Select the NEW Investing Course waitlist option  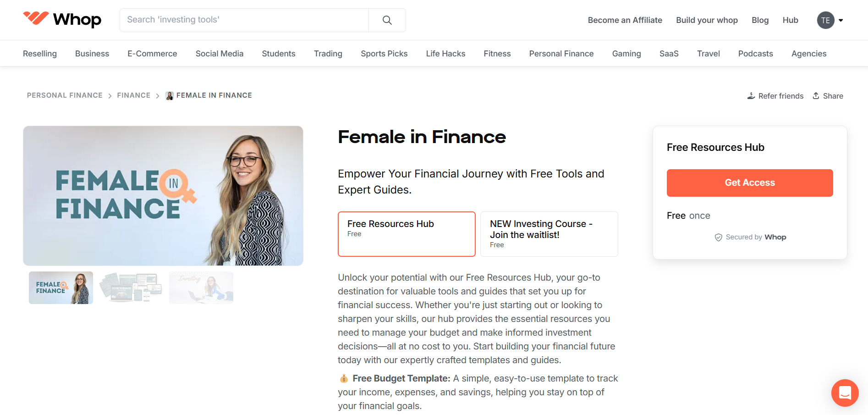[x=549, y=234]
